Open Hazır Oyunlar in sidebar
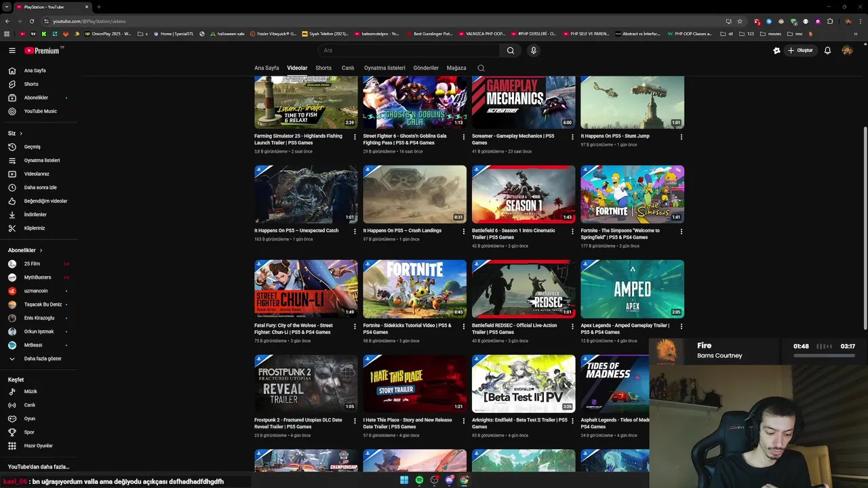The height and width of the screenshot is (488, 868). 38,446
